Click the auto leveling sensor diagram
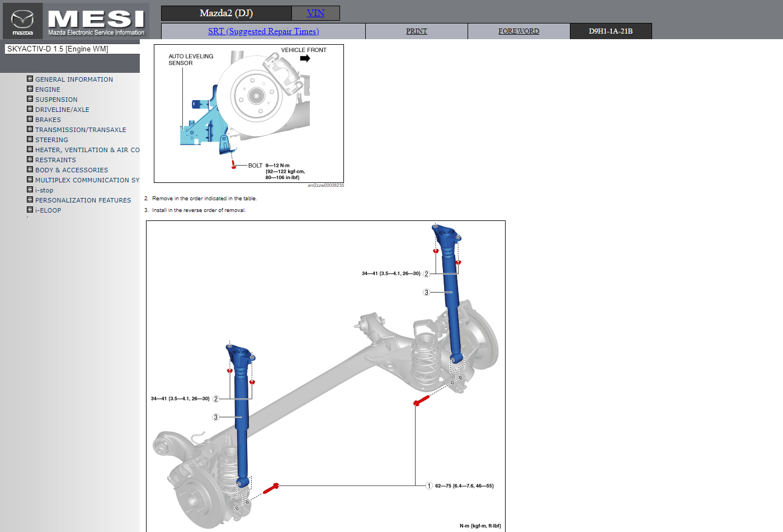783x532 pixels. pos(249,114)
